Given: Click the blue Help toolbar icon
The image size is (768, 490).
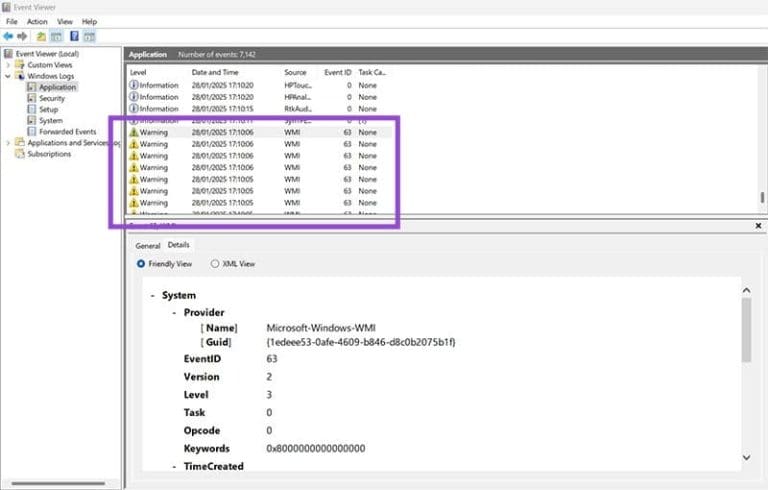Looking at the screenshot, I should [74, 36].
